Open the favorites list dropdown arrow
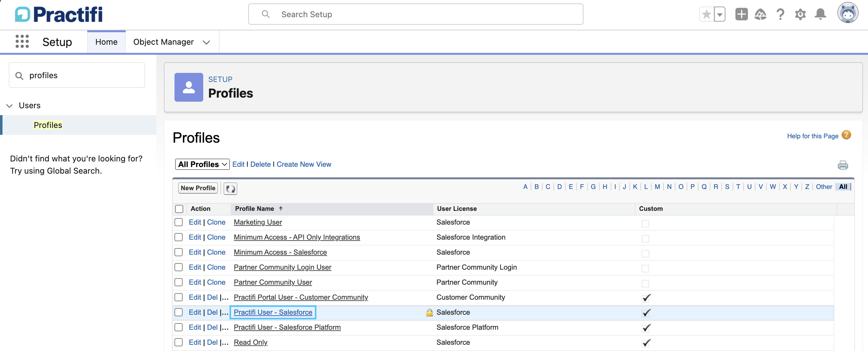The width and height of the screenshot is (868, 351). point(719,14)
